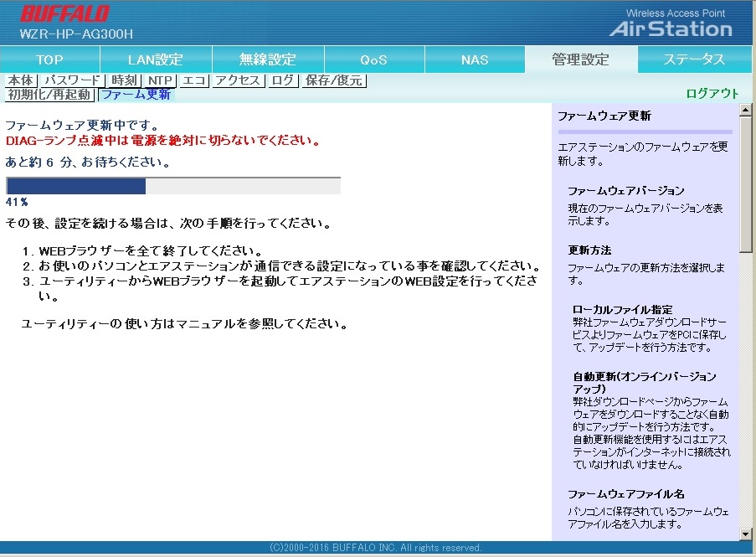Select the ファーム更新 submenu item
This screenshot has height=557, width=756.
pyautogui.click(x=136, y=95)
